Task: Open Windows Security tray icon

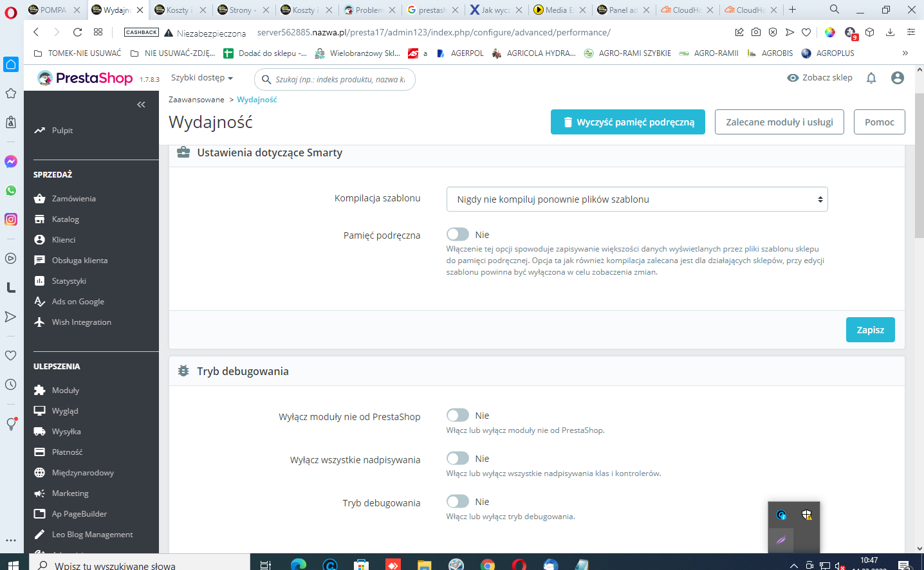Action: click(807, 515)
